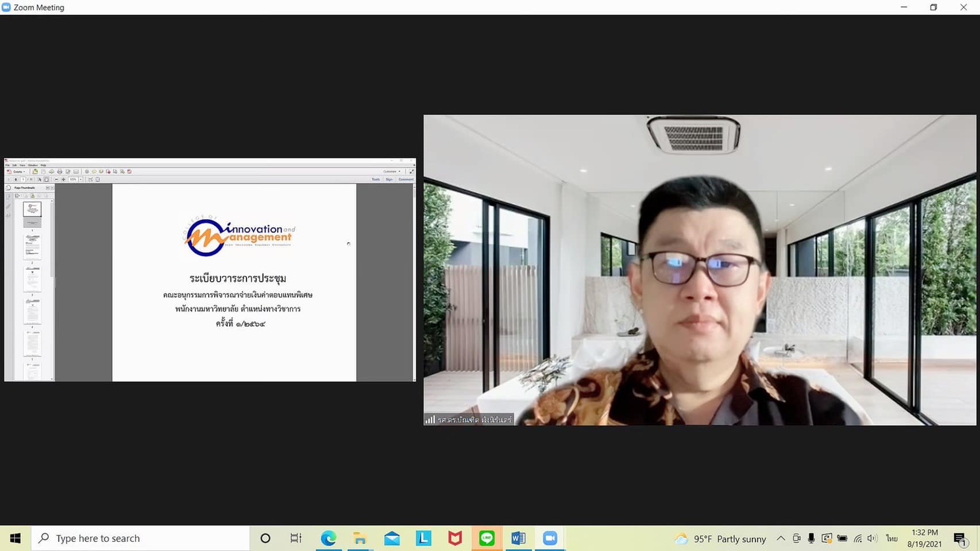
Task: Open the Windows Start menu
Action: [16, 538]
